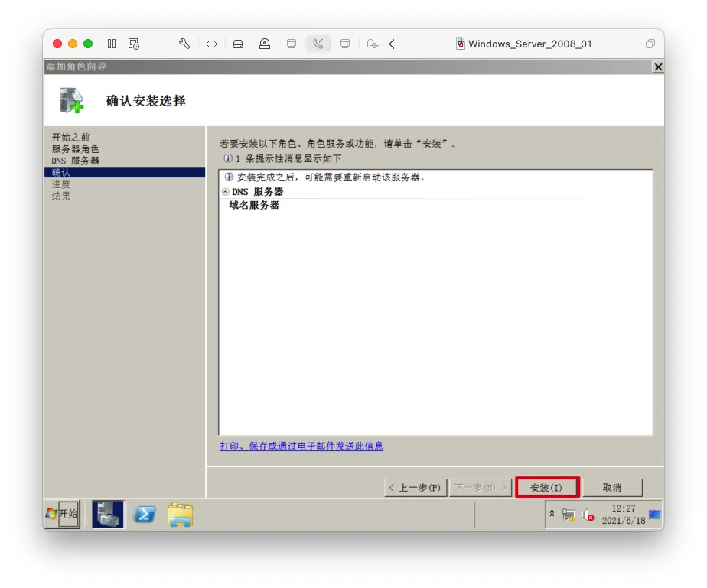Click the show desktop icon beside clock

click(655, 514)
